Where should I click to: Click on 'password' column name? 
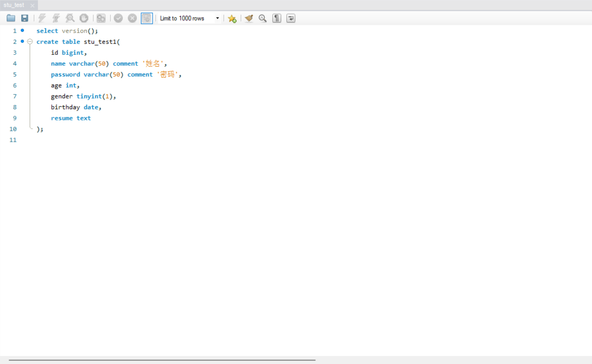pos(66,74)
